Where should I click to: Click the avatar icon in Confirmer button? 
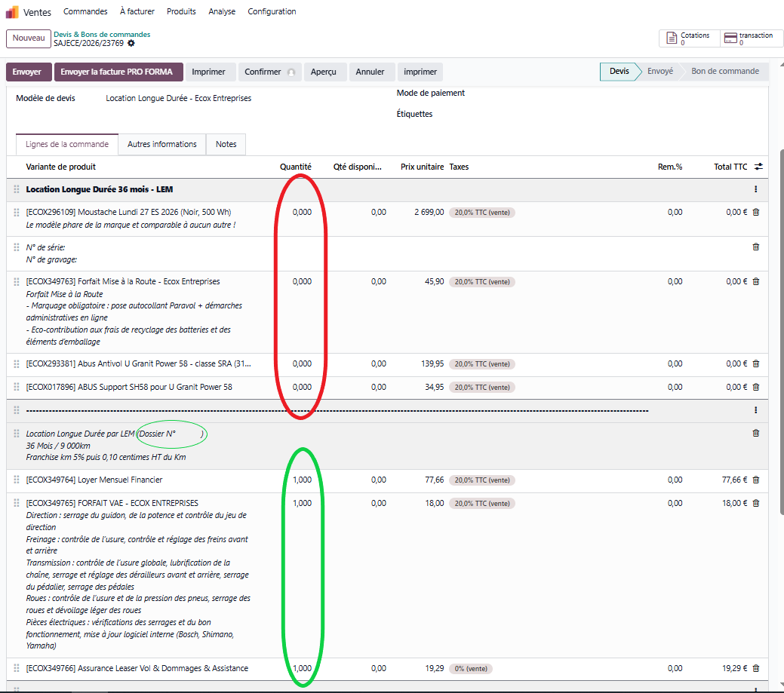point(291,72)
